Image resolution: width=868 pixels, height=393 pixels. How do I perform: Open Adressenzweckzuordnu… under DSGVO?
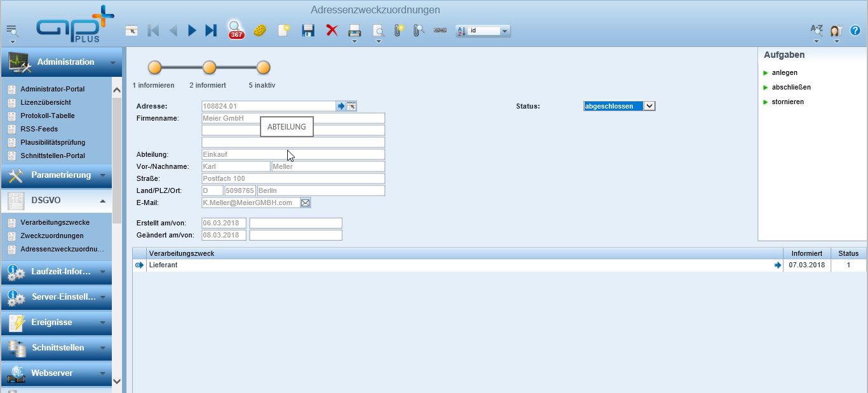62,249
